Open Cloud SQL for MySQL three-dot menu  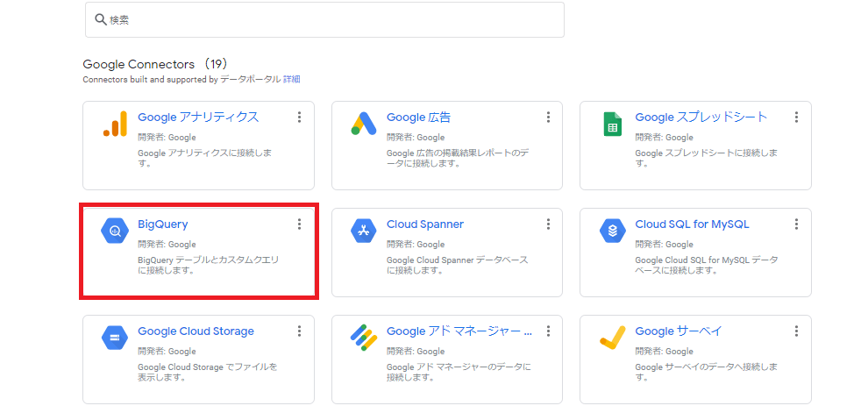(797, 224)
